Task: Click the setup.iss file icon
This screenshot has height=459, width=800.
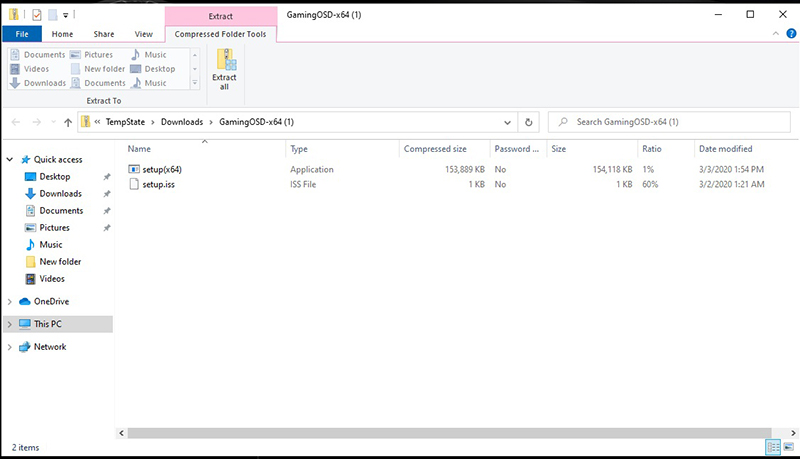Action: click(x=134, y=184)
